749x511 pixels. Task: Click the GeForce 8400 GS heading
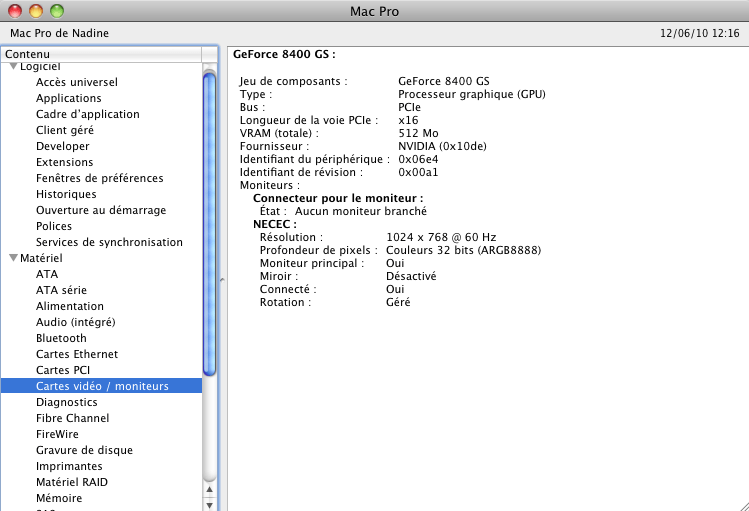[284, 54]
